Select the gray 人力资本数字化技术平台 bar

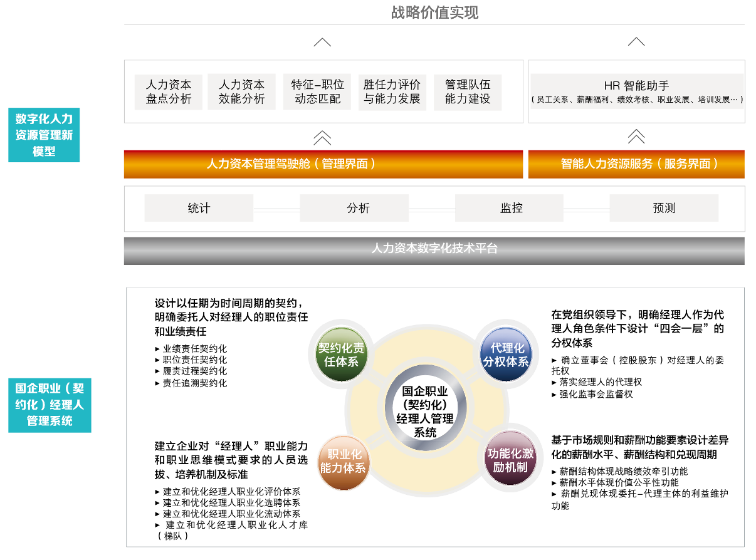434,249
